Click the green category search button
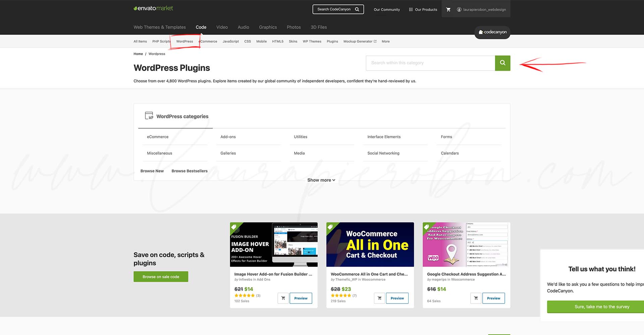Screen dimensions: 644x335 pyautogui.click(x=502, y=63)
